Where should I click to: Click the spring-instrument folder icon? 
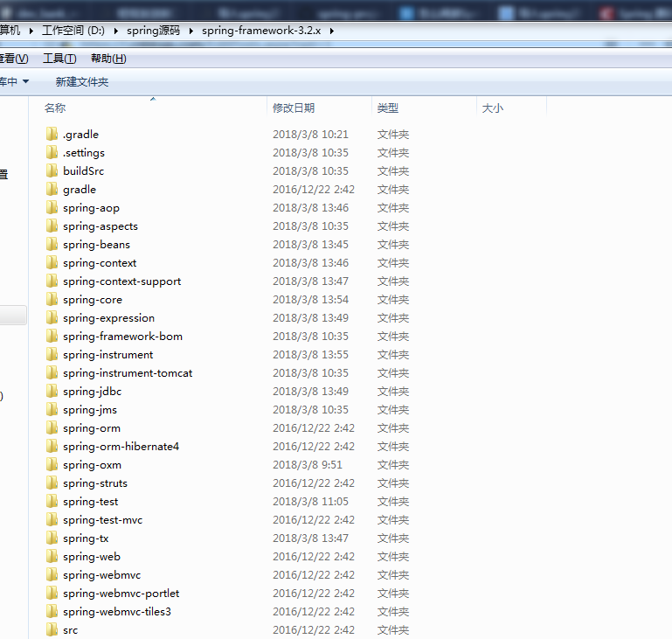click(x=52, y=354)
